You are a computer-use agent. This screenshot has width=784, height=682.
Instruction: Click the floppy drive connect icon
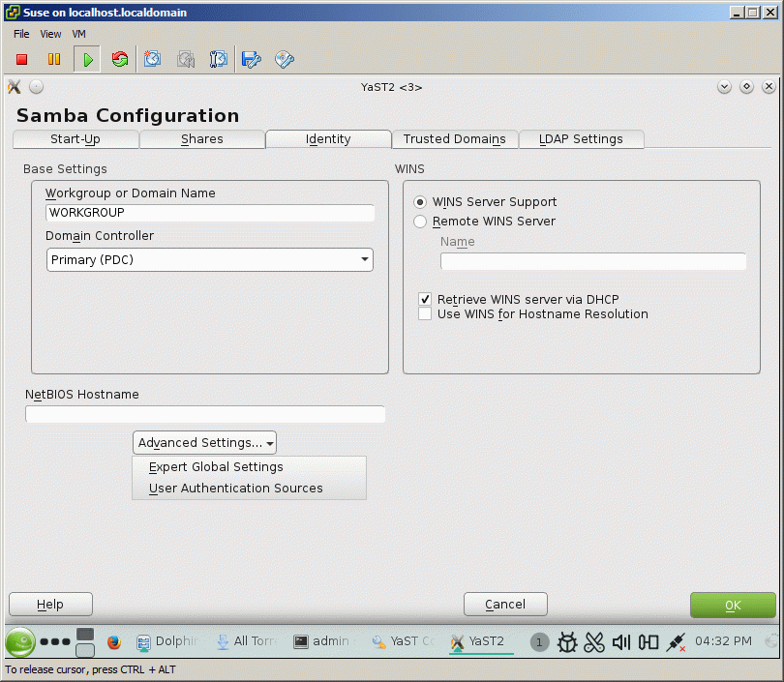click(251, 59)
